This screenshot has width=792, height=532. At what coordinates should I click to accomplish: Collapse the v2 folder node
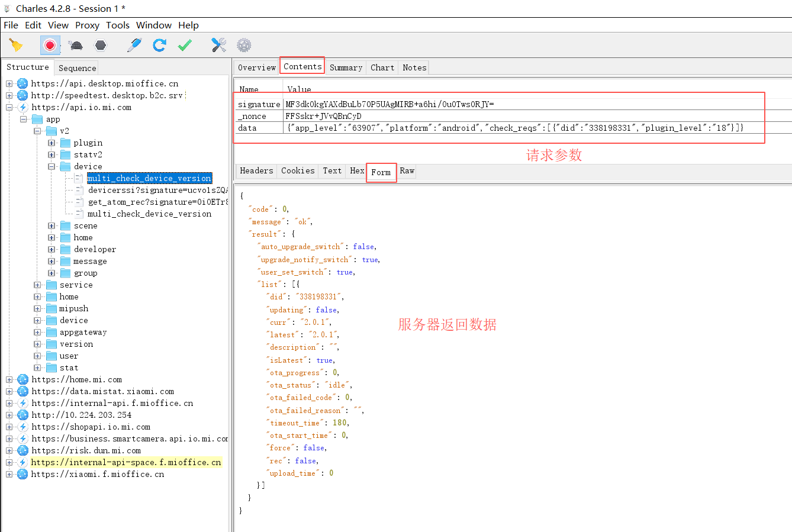(x=37, y=131)
